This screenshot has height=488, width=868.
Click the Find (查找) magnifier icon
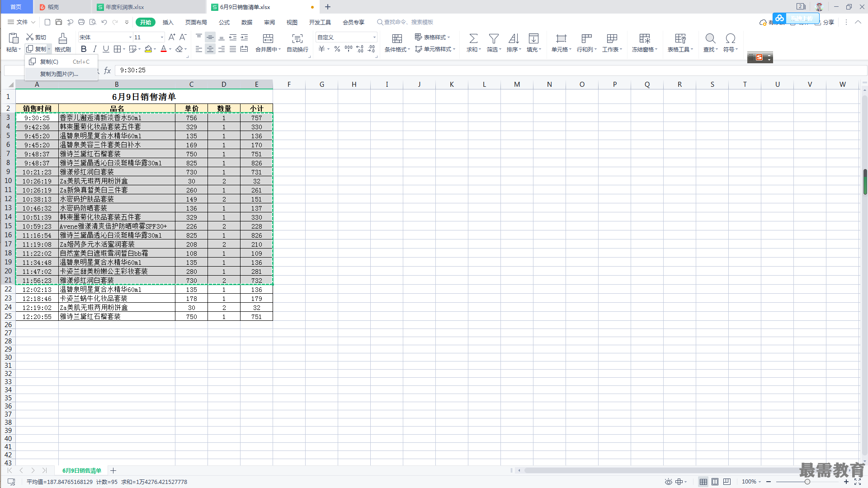[x=710, y=38]
